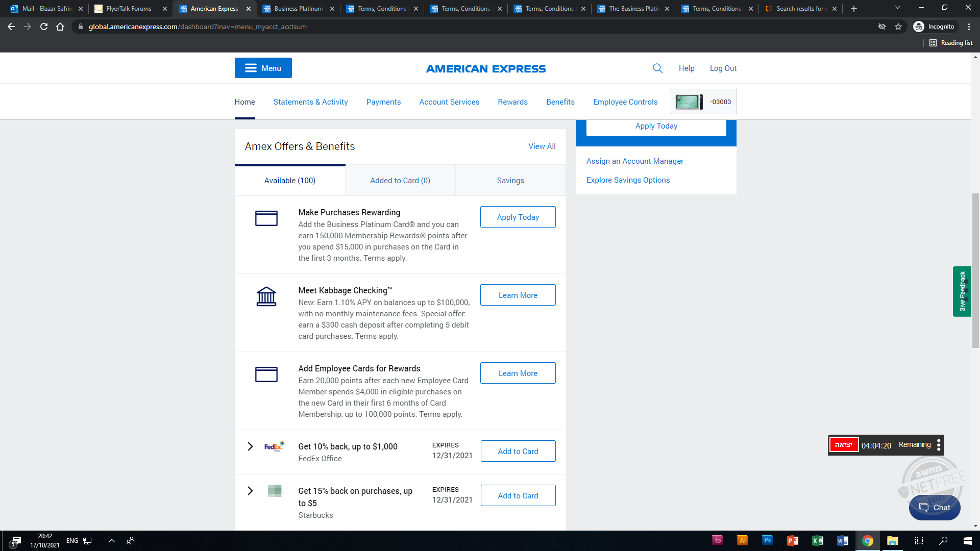Expand the Starbucks offer details

tap(250, 491)
